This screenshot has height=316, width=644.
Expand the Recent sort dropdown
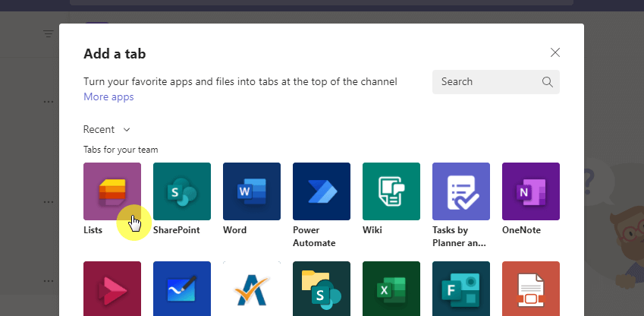coord(107,130)
